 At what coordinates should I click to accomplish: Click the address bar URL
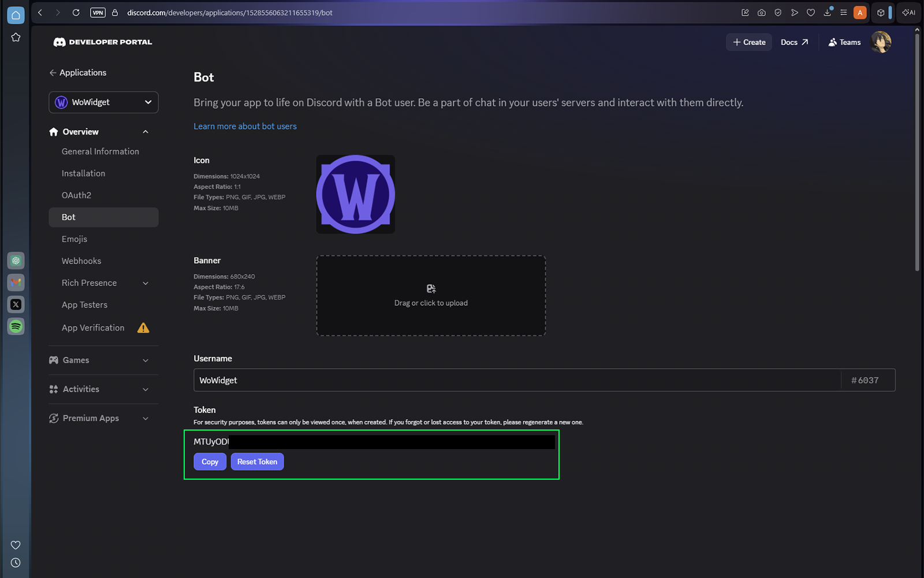[x=230, y=12]
